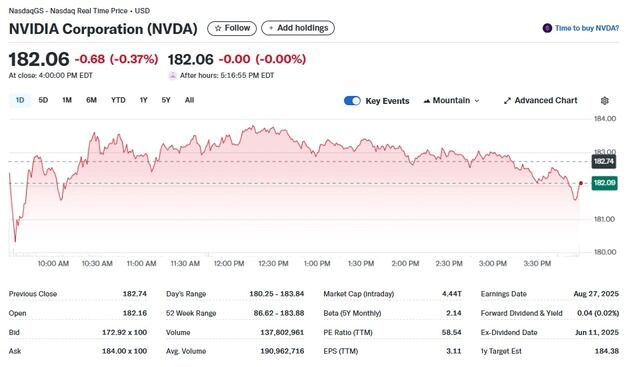
Task: Select the 5Y range tab
Action: pos(166,100)
